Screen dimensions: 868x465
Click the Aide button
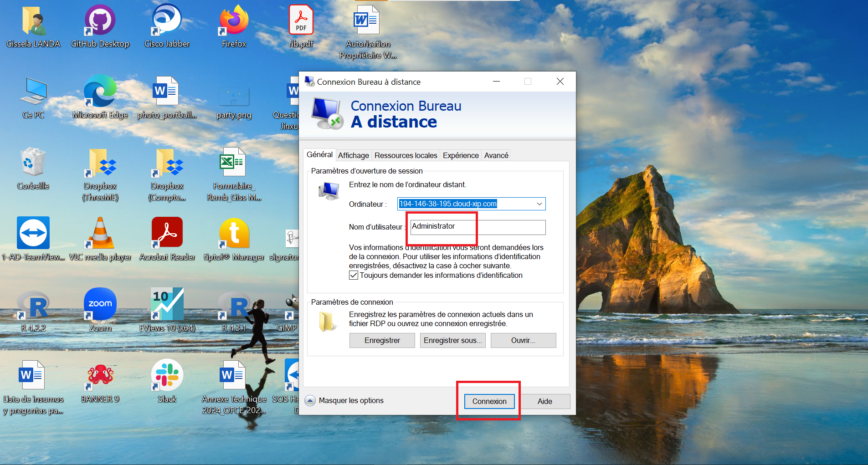[x=545, y=401]
